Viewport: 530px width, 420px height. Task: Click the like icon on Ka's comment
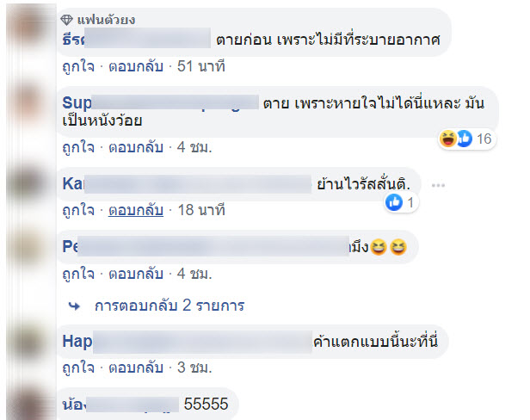tap(394, 202)
